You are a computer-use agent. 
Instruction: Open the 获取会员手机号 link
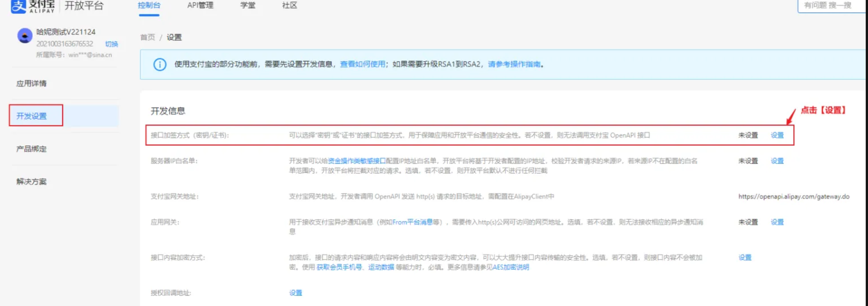[339, 267]
